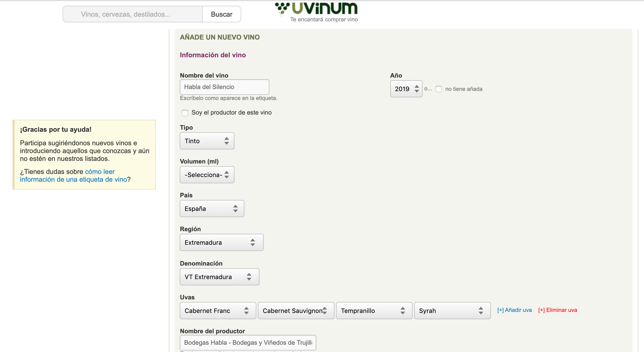Open the Año 2019 dropdown

click(x=406, y=89)
